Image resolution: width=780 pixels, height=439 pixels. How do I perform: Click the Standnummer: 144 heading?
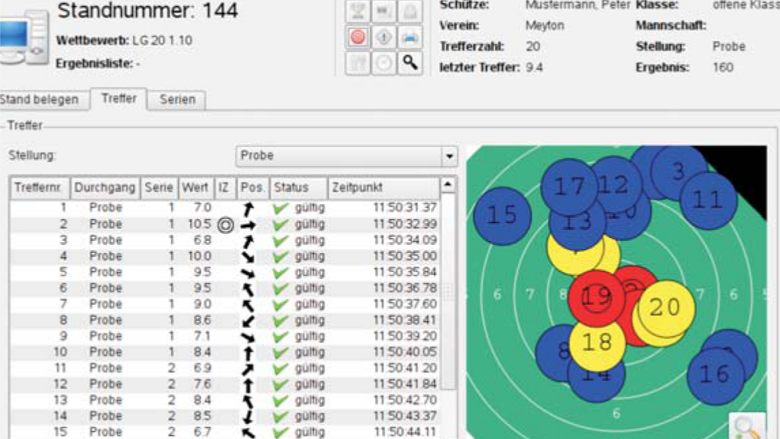147,11
